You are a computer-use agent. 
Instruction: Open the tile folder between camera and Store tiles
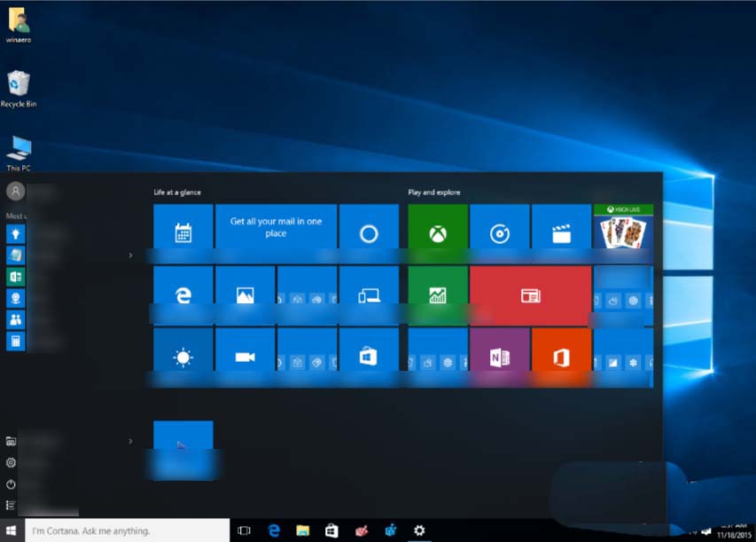(307, 357)
